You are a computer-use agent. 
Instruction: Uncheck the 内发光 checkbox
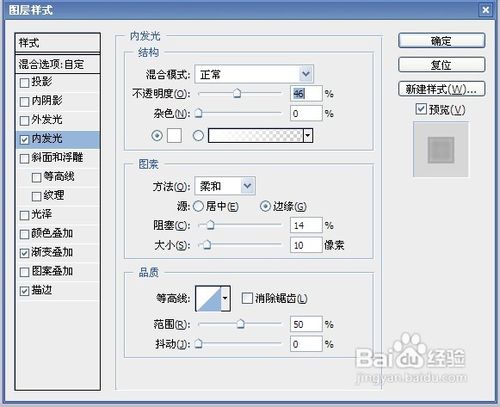24,139
